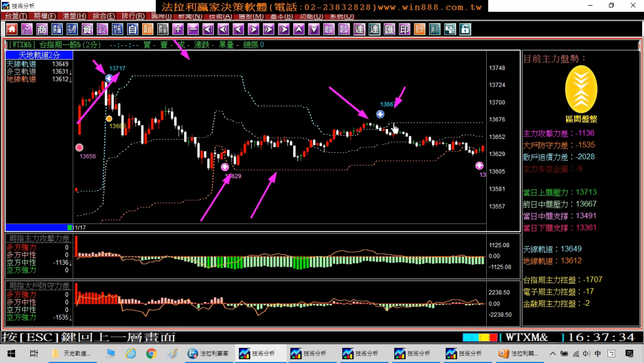Click the pink circle marker labeled 13656

[79, 147]
